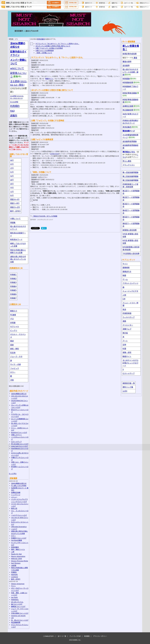This screenshot has height=644, width=150.
Task: Open 追加基準 in right sidebar
Action: click(126, 65)
